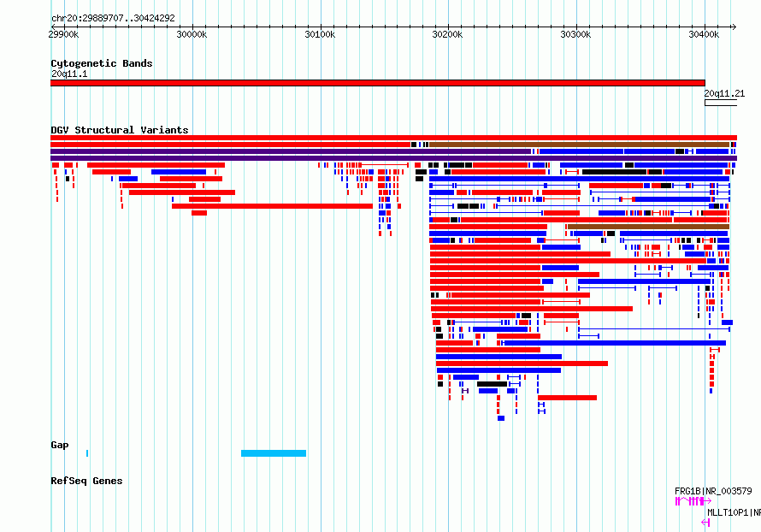Viewport: 761px width, 532px height.
Task: Click the tiny cyan gap mark near 29920k
Action: (87, 453)
